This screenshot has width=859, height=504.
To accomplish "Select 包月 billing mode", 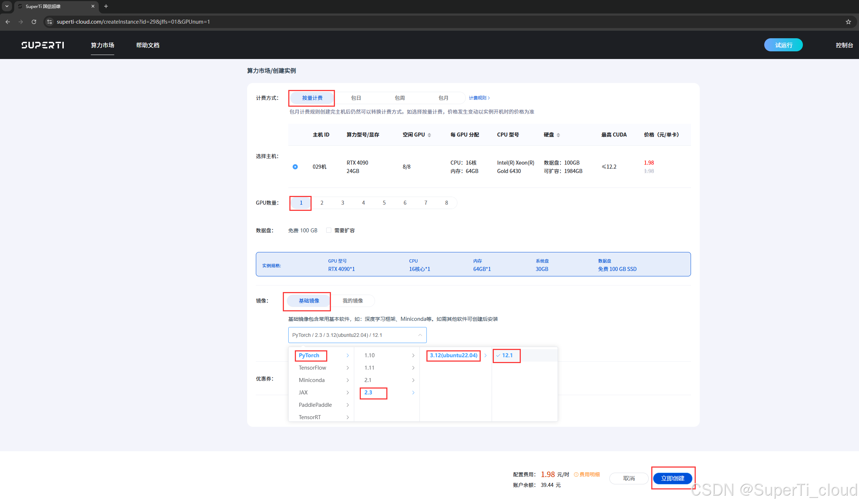I will pyautogui.click(x=444, y=98).
